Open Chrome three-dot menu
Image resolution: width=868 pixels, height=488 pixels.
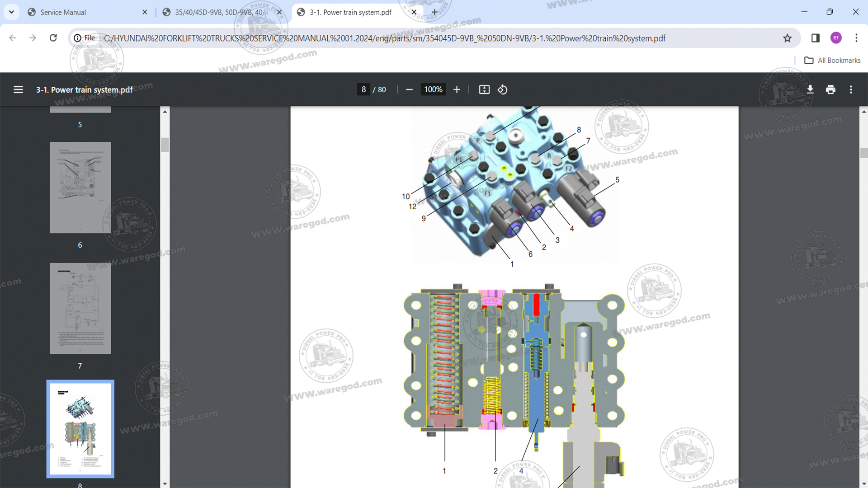tap(856, 38)
